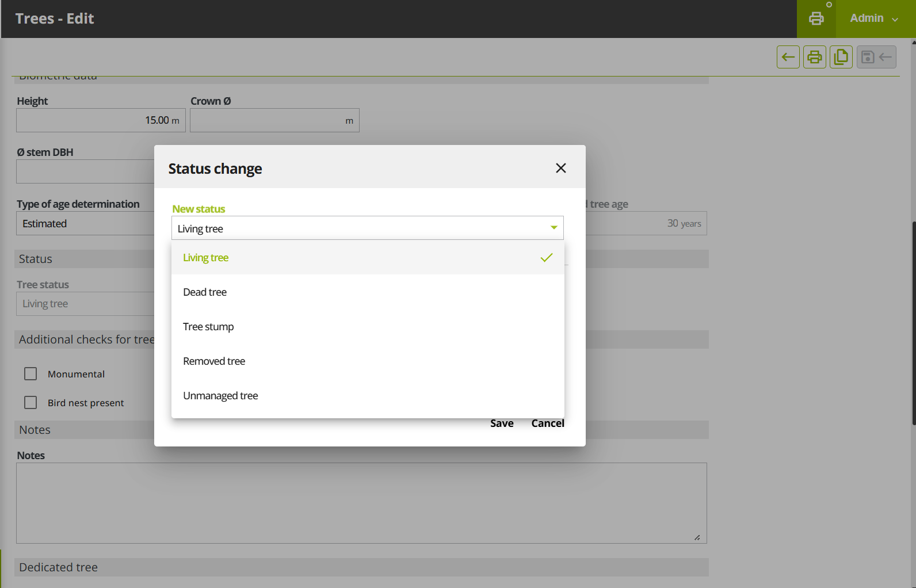Viewport: 916px width, 588px height.
Task: Click the copy record icon
Action: (x=841, y=57)
